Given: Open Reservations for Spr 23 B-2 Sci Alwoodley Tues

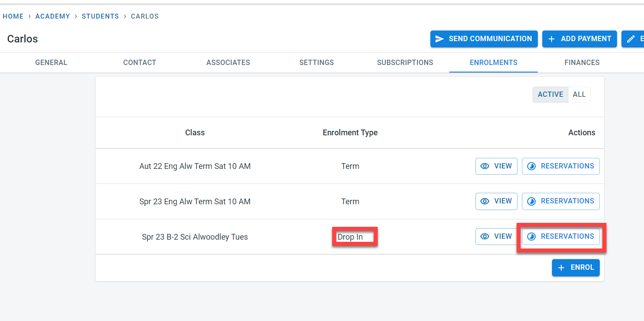Looking at the screenshot, I should 561,237.
